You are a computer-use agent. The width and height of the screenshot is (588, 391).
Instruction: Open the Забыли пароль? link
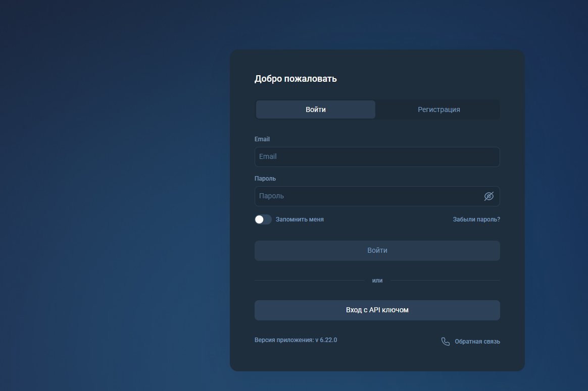(x=476, y=219)
